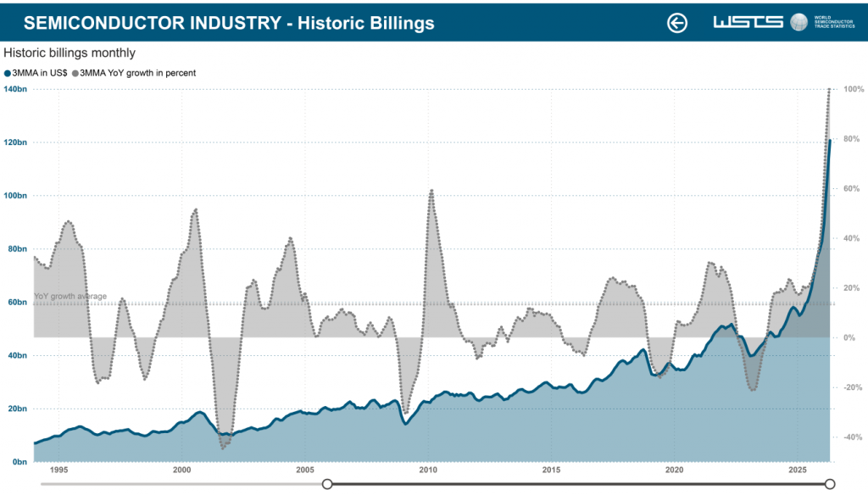Click the 140bn left axis label
The height and width of the screenshot is (495, 868).
[x=15, y=89]
